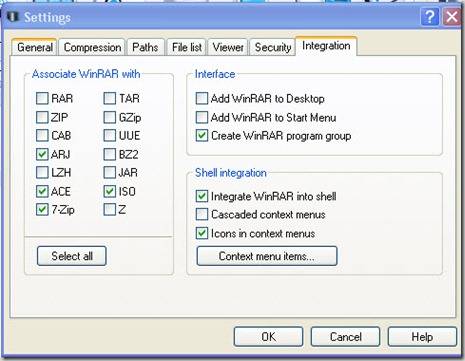Uncheck Create WinRAR program group
The image size is (465, 361).
pyautogui.click(x=202, y=136)
